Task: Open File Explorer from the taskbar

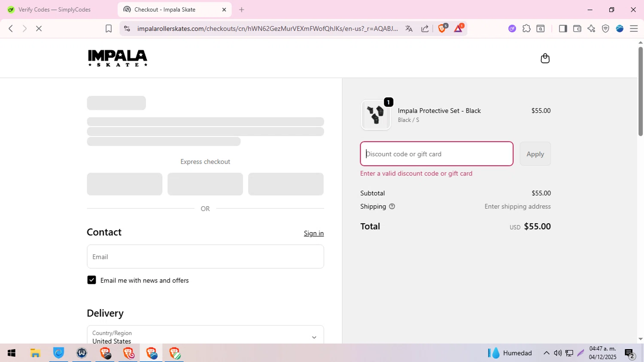Action: [x=35, y=353]
